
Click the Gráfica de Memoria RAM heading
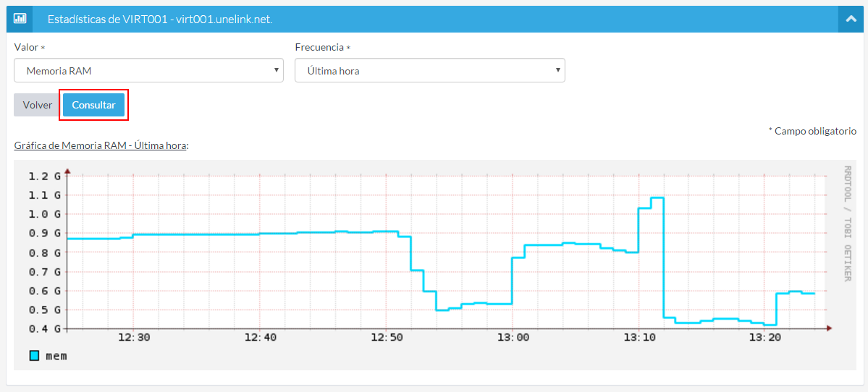click(101, 145)
